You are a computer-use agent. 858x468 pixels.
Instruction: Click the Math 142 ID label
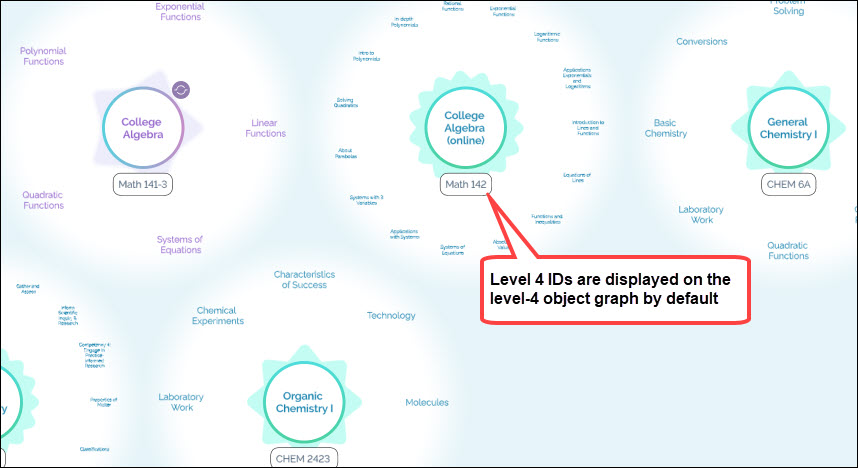464,184
